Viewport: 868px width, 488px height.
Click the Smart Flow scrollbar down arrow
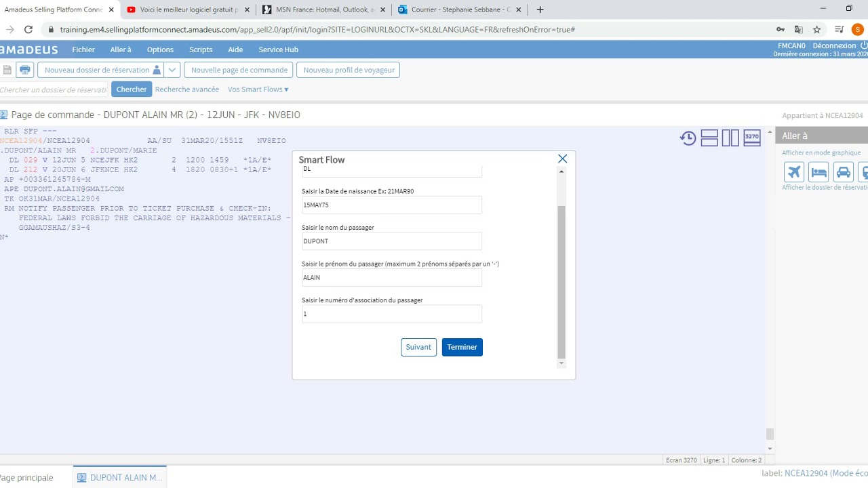tap(561, 363)
